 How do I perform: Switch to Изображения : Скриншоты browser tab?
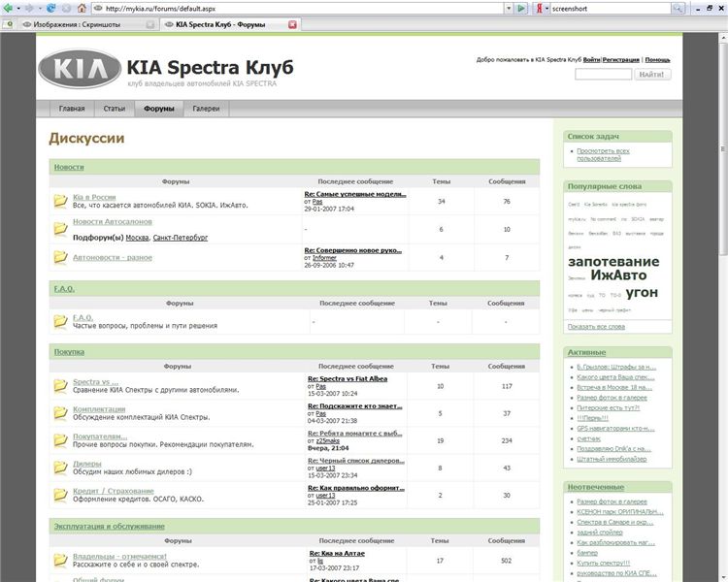coord(88,24)
